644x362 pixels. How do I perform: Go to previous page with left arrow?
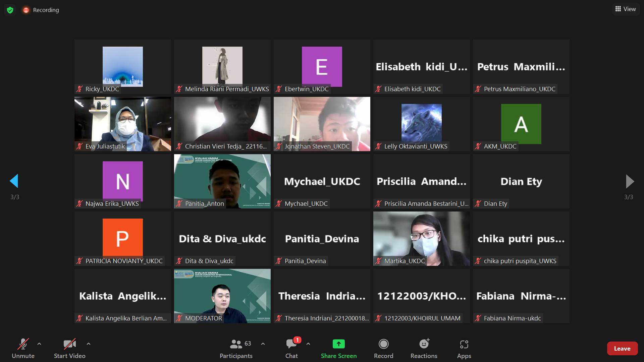point(14,181)
